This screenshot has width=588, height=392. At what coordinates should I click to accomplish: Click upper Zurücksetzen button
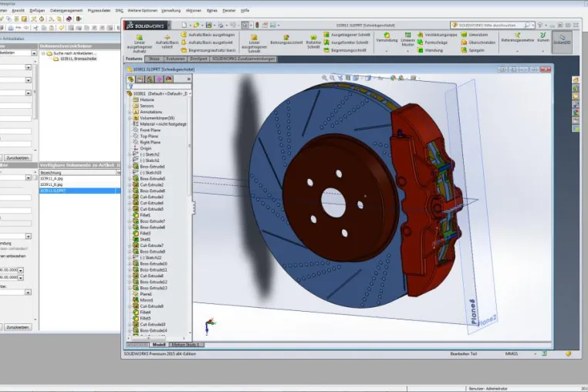(x=17, y=158)
